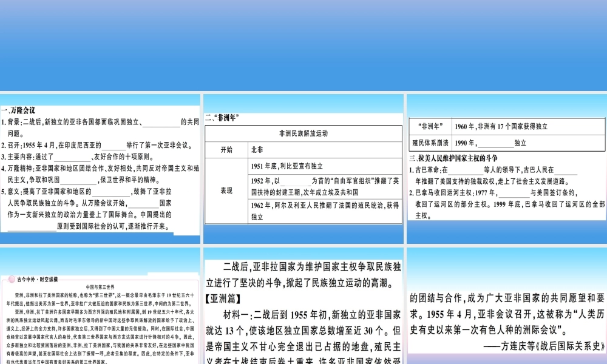Click the label 古今中外·时空纵横
Viewport: 607px width, 364px height.
click(37, 279)
